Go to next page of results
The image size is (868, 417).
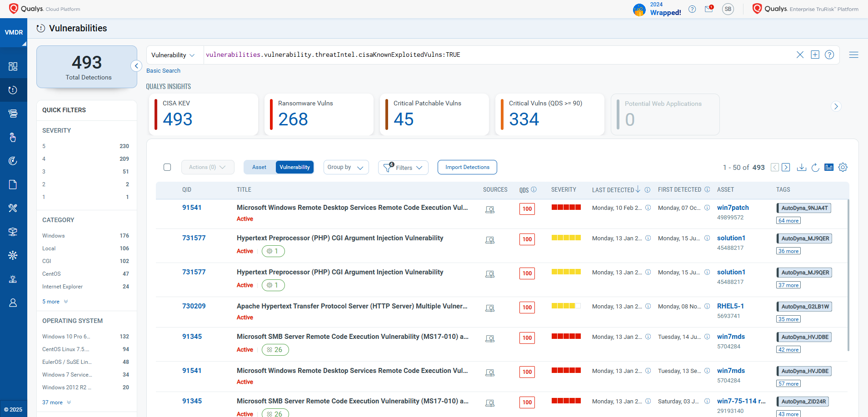point(786,167)
